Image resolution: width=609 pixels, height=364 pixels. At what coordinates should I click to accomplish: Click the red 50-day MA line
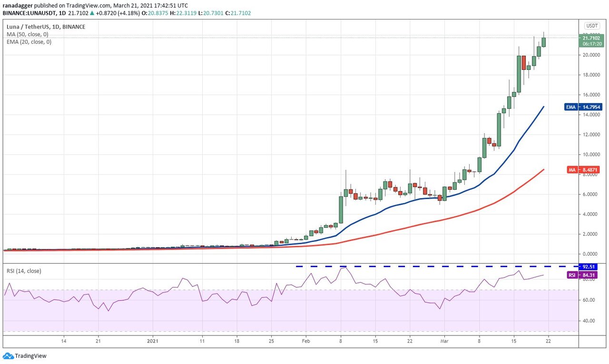428,221
